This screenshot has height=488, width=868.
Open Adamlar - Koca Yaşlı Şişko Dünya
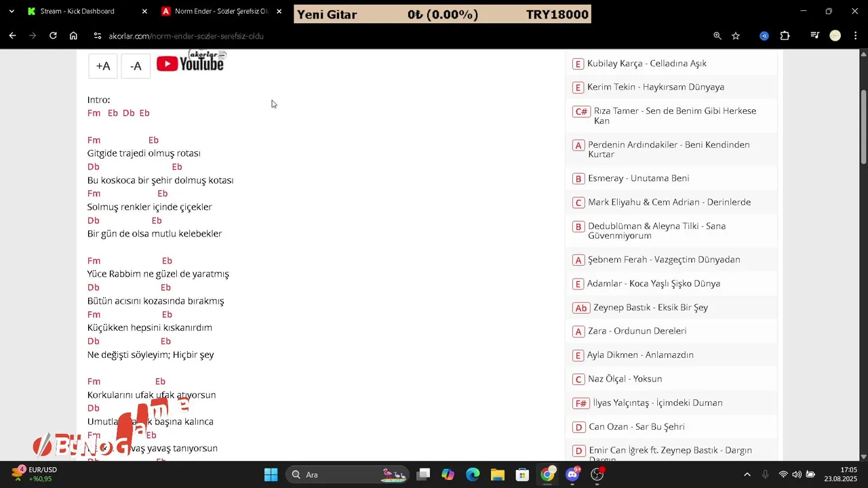654,283
